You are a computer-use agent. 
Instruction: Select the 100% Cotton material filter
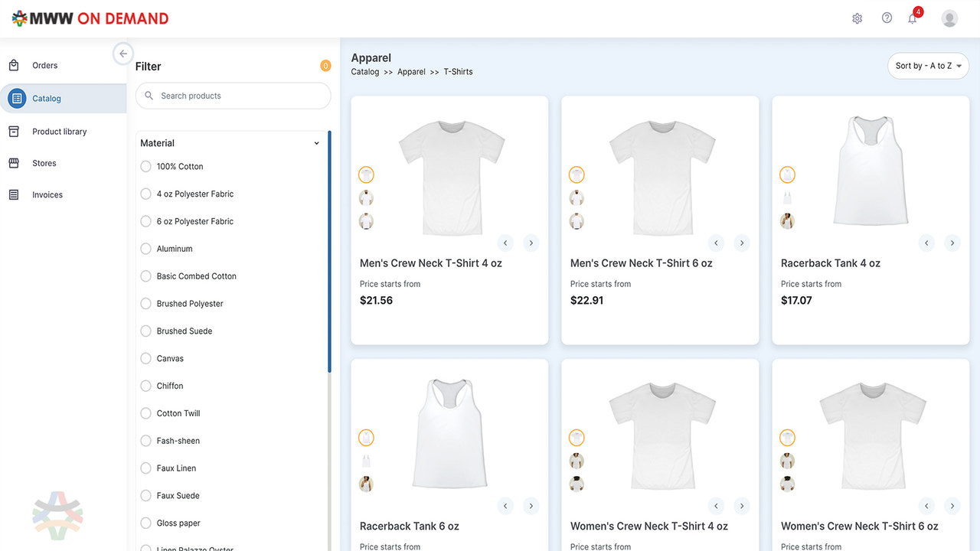coord(145,166)
